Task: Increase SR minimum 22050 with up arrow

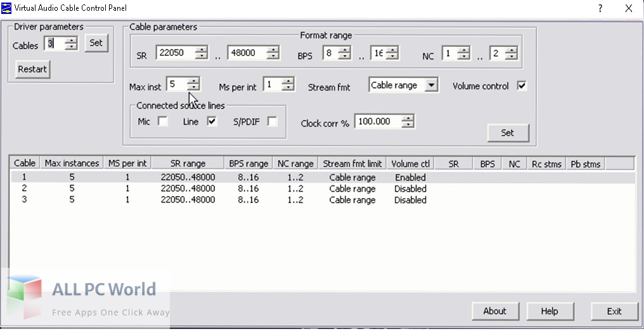Action: (202, 49)
